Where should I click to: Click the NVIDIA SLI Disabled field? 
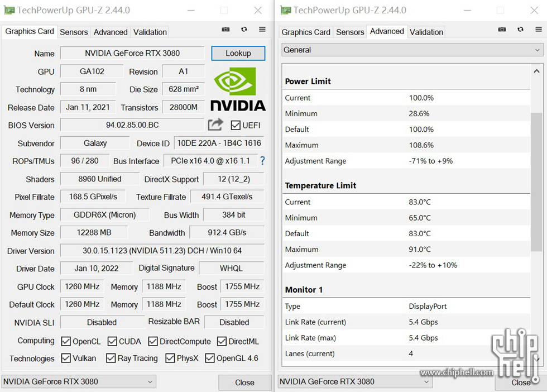coord(102,322)
